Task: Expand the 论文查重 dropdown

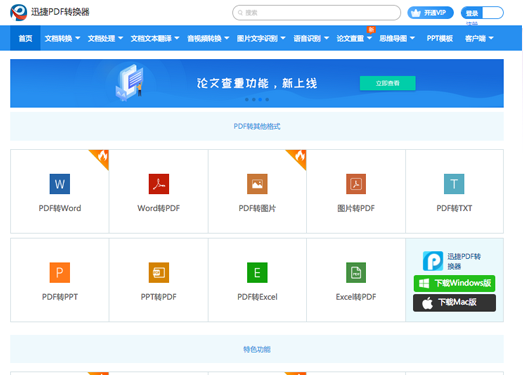Action: [x=354, y=38]
